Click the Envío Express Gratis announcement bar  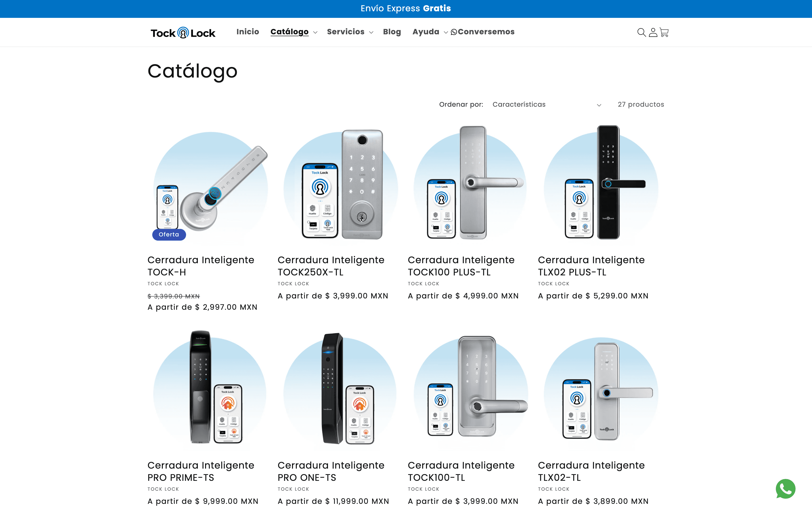click(x=406, y=8)
